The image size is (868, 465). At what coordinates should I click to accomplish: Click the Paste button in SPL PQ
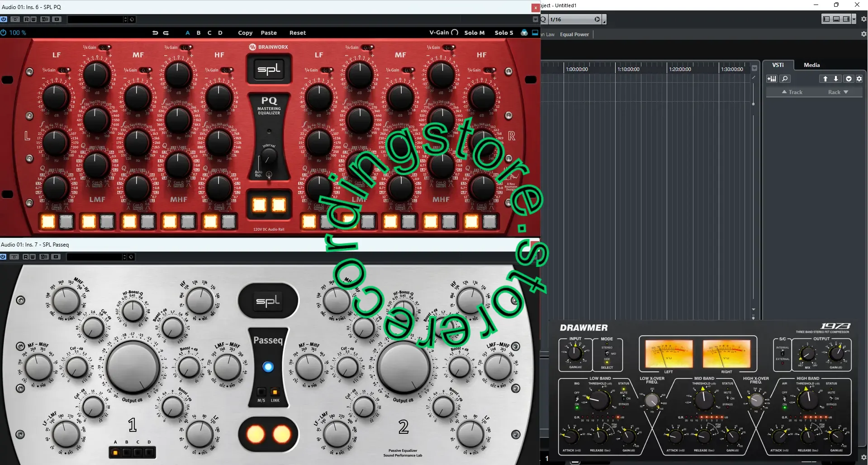point(269,33)
